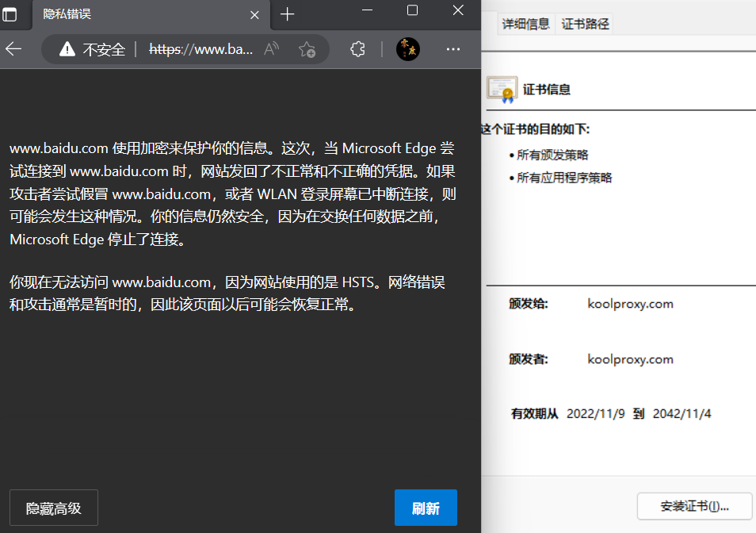Add page to favorites with the star icon
Image resolution: width=756 pixels, height=533 pixels.
click(307, 48)
